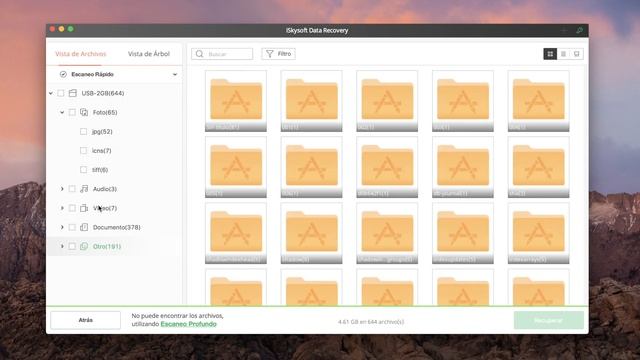The height and width of the screenshot is (360, 640).
Task: Check the USB-2GB(644) checkbox
Action: click(60, 93)
